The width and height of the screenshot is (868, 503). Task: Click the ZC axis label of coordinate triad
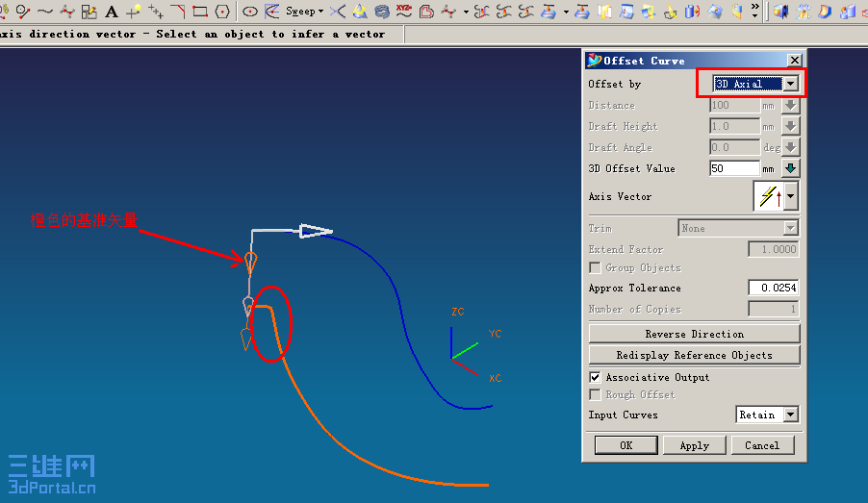click(458, 312)
